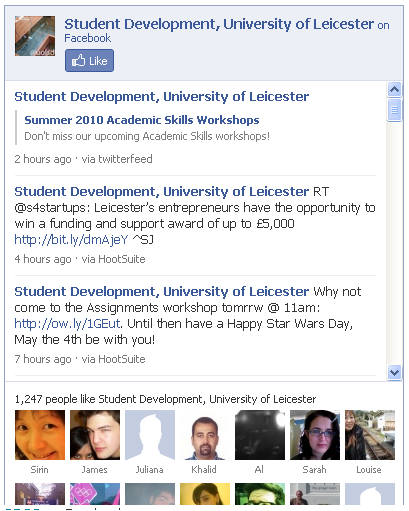Click the Like button with thumbs-up
The width and height of the screenshot is (409, 511).
(x=89, y=61)
